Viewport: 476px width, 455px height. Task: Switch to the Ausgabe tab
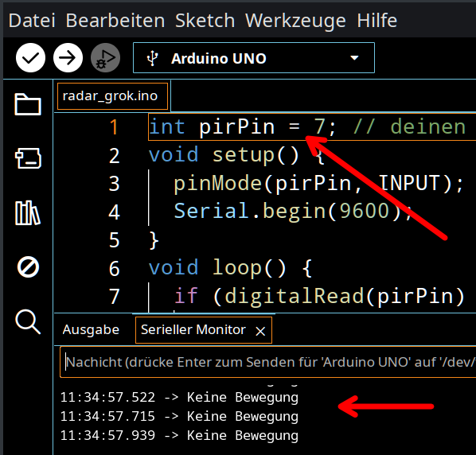click(91, 329)
